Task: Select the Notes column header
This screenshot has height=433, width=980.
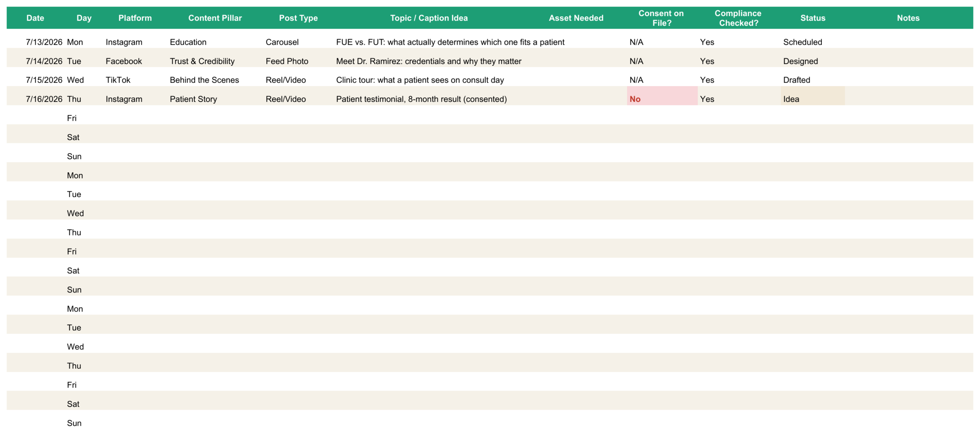Action: point(908,18)
